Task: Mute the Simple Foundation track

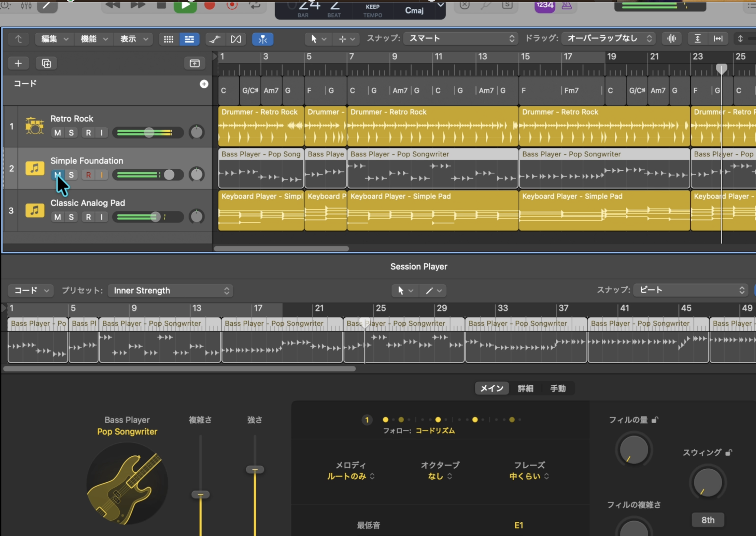Action: (57, 175)
